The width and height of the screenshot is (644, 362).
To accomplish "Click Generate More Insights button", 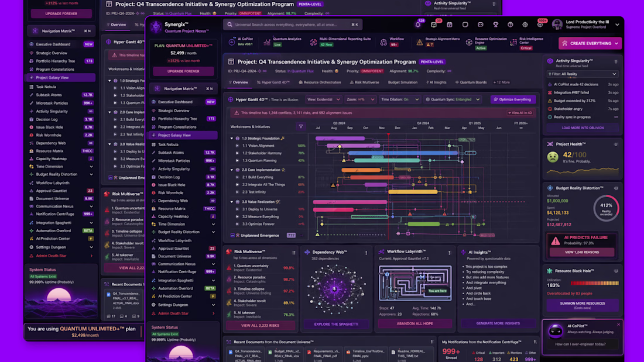I will click(498, 323).
